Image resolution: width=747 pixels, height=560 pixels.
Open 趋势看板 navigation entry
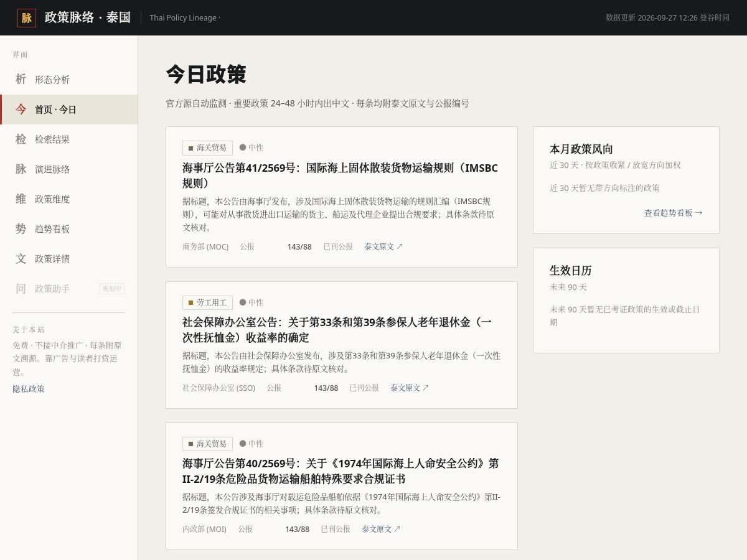pos(68,229)
